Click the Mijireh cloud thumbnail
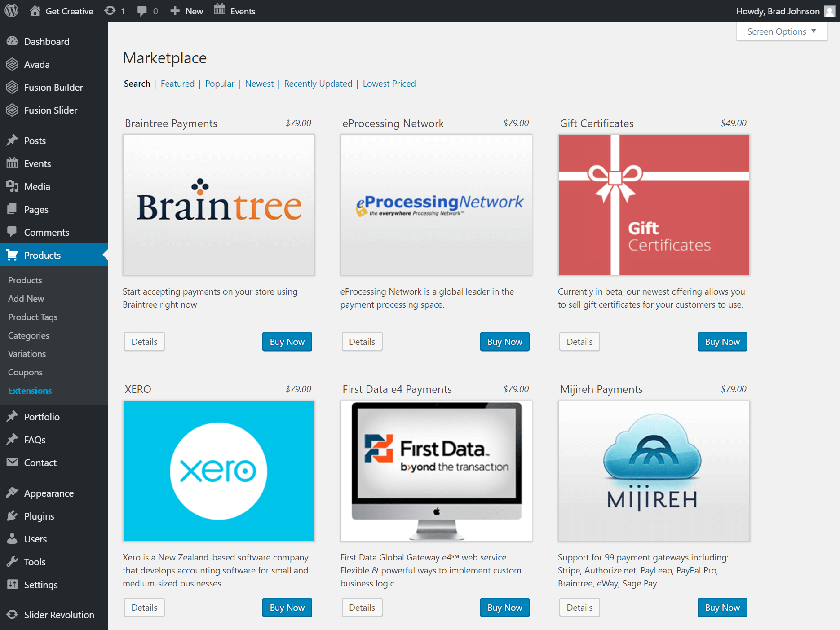This screenshot has width=840, height=630. [654, 471]
